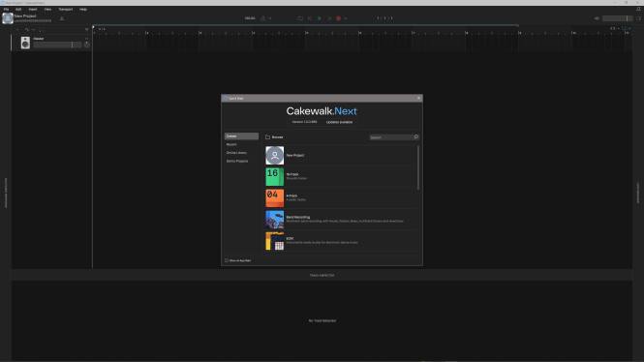Click the left sidebar vertical panel label
The width and height of the screenshot is (644, 362).
[x=6, y=193]
